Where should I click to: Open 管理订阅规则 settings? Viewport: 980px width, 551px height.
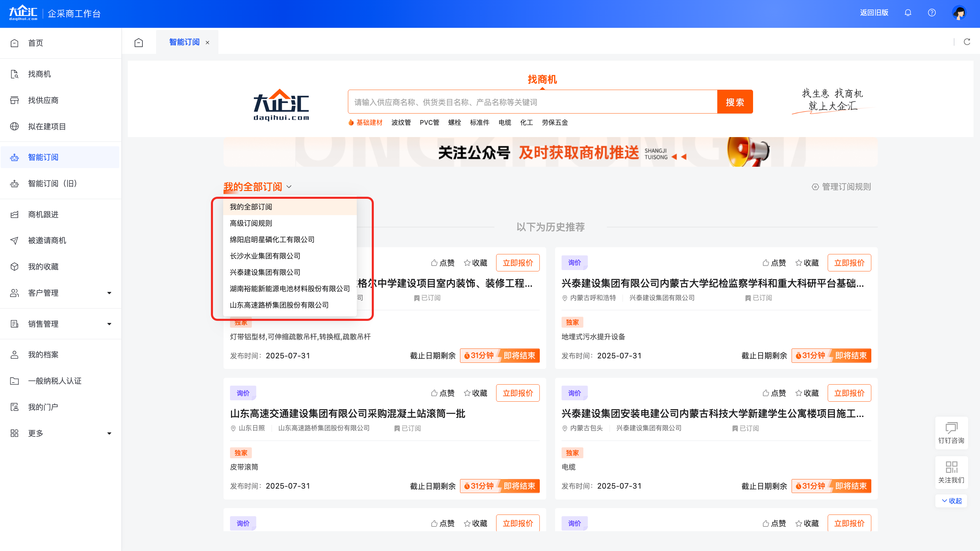coord(841,187)
